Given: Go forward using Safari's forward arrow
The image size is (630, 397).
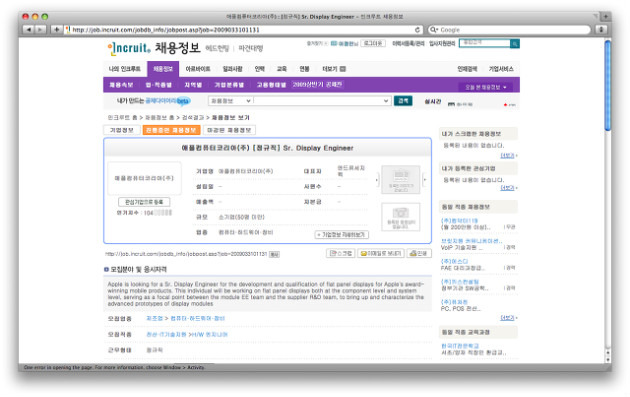Looking at the screenshot, I should click(x=40, y=29).
